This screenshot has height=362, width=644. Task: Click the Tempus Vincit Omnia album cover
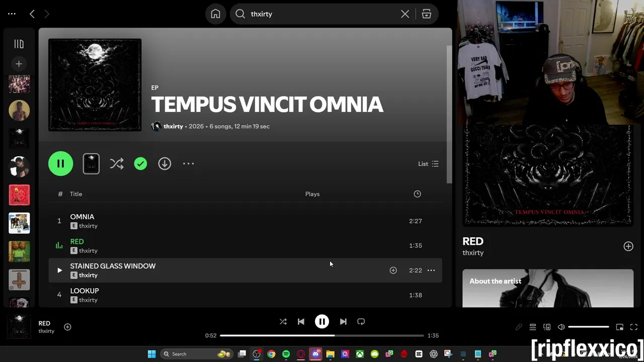pos(95,85)
